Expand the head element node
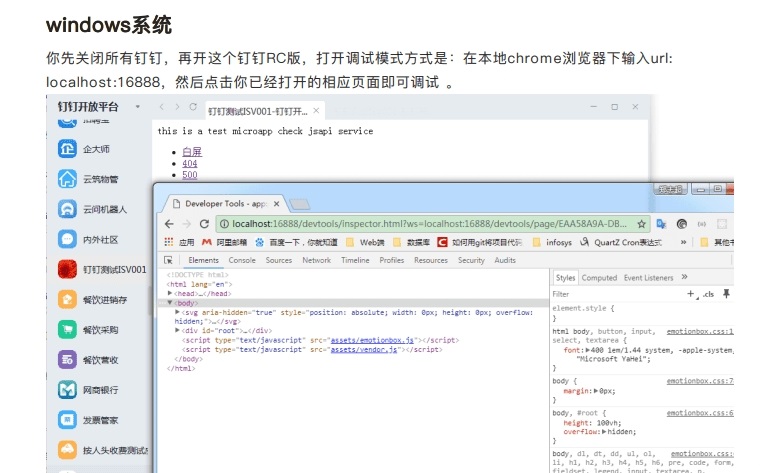 click(x=171, y=293)
